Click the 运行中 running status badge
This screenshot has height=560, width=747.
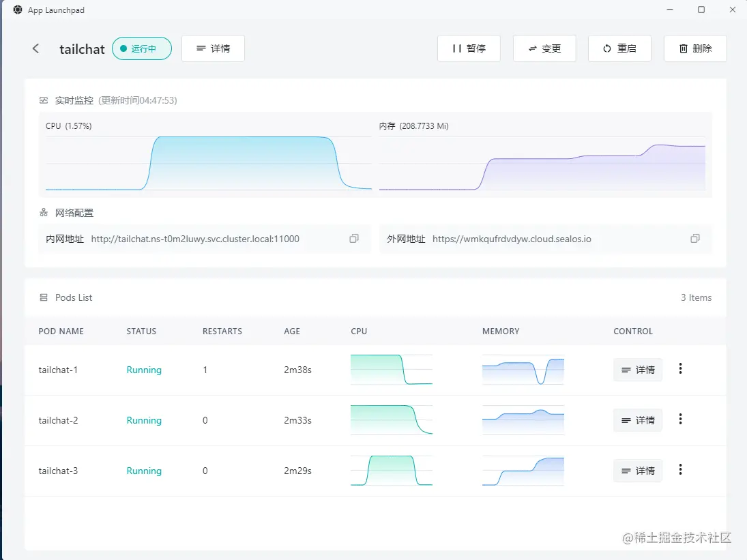(x=142, y=48)
